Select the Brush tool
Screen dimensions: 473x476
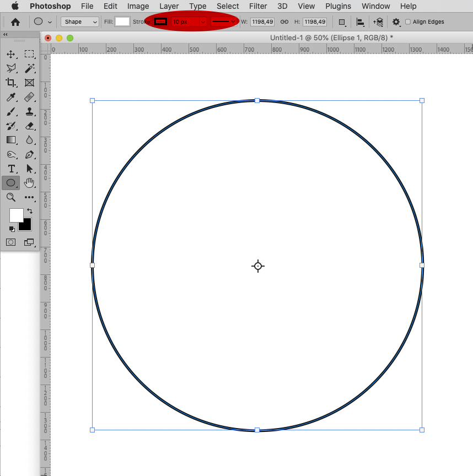11,111
